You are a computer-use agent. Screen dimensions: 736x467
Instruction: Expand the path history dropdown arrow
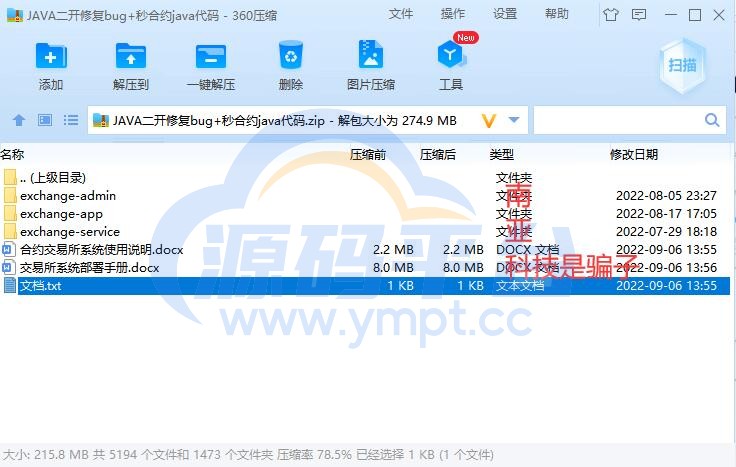[x=514, y=120]
